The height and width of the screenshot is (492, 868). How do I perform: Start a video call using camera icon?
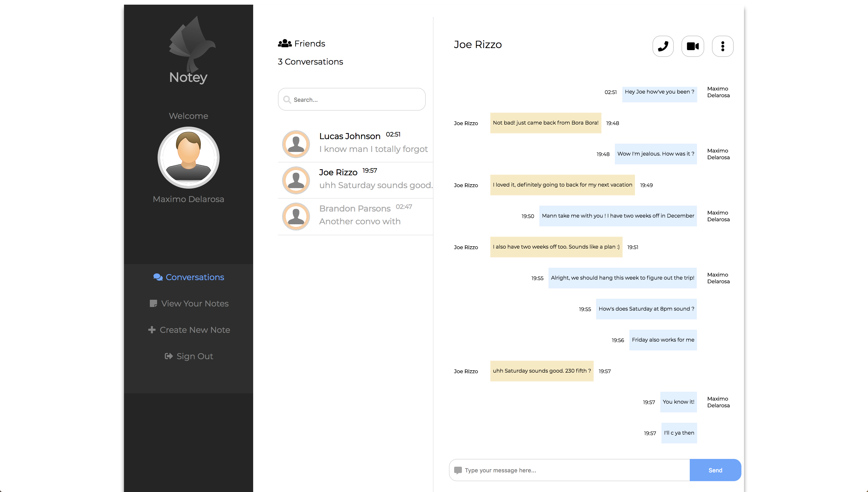tap(692, 46)
